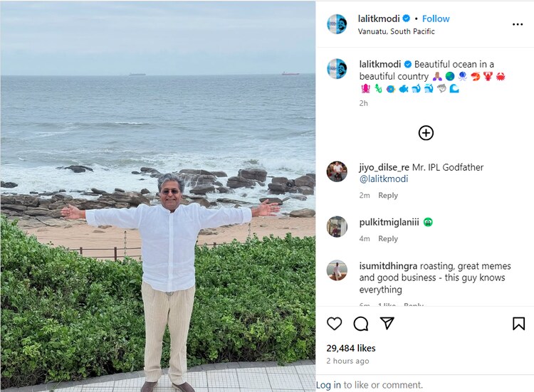
Task: Open @lalitkmodi mention in comment
Action: [x=384, y=179]
